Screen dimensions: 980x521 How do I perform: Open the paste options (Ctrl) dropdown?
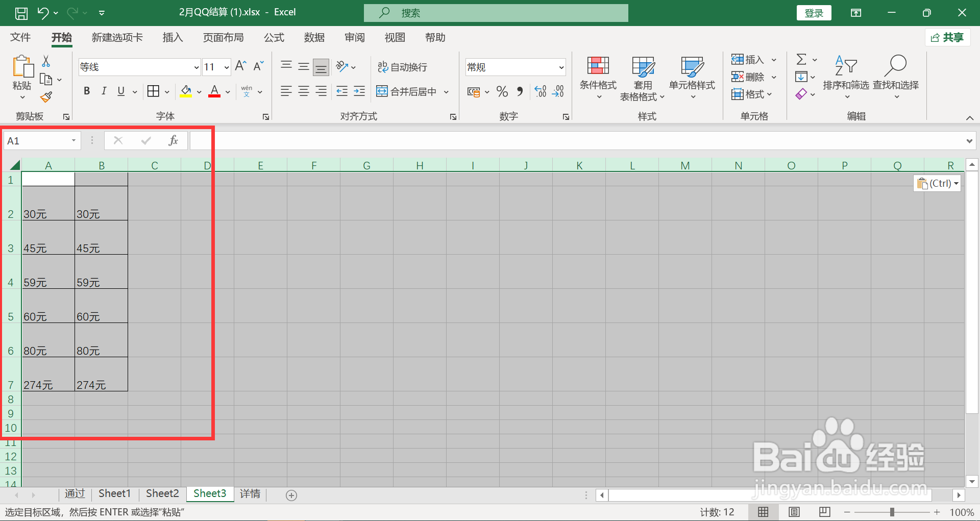(x=937, y=183)
